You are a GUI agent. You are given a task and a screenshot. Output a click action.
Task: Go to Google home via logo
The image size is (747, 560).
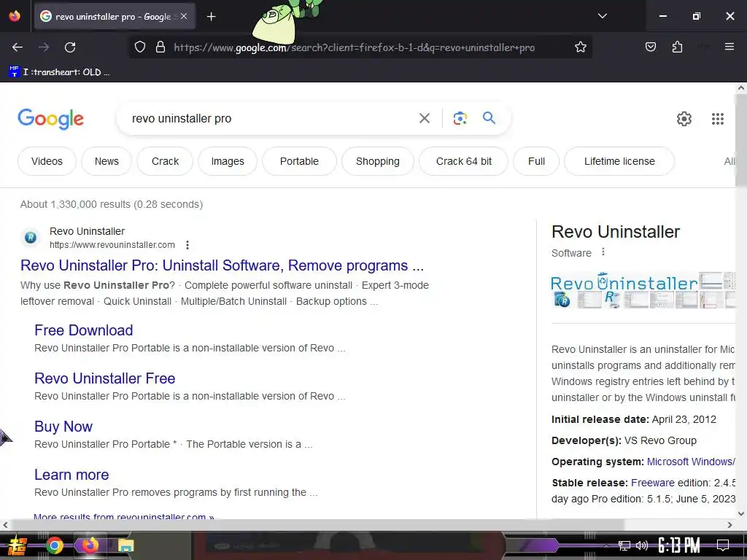coord(50,119)
